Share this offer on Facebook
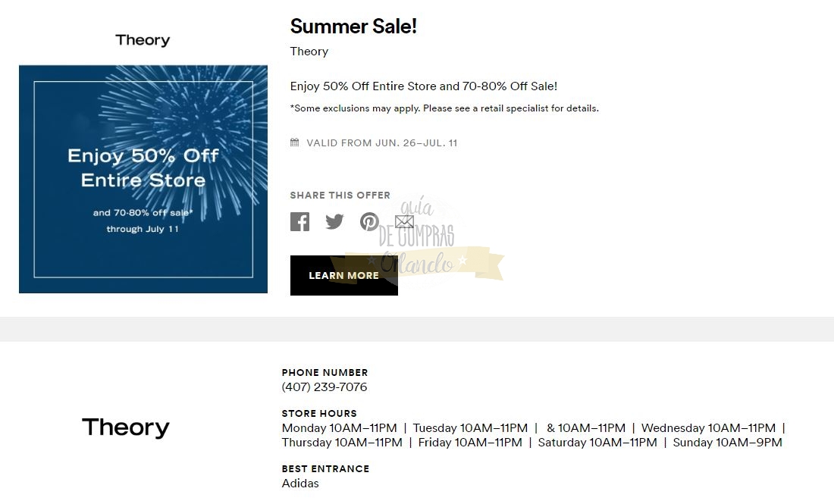 click(299, 221)
